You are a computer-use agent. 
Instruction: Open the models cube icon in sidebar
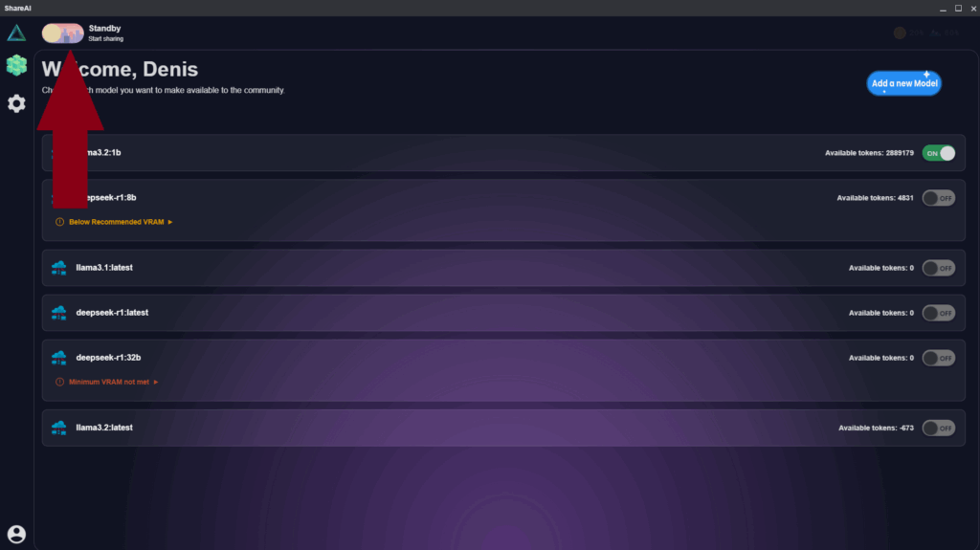[x=16, y=65]
